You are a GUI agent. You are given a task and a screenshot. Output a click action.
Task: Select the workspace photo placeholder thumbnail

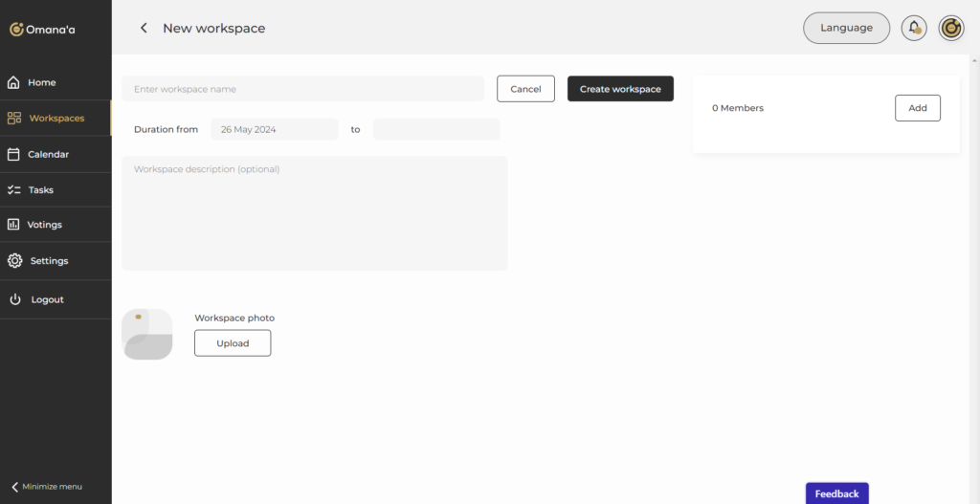click(147, 335)
